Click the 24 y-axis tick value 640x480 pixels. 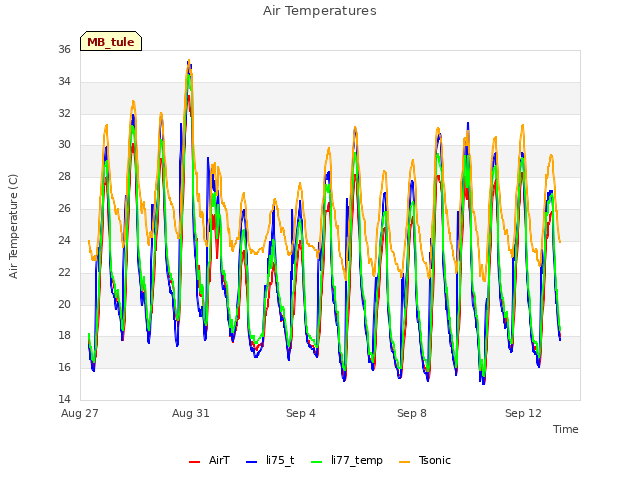pyautogui.click(x=64, y=240)
